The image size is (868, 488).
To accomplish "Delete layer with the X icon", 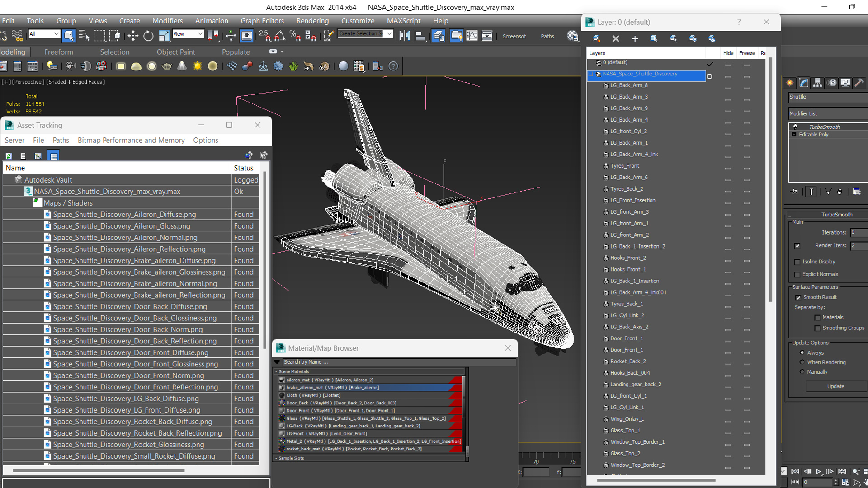I will pos(616,39).
